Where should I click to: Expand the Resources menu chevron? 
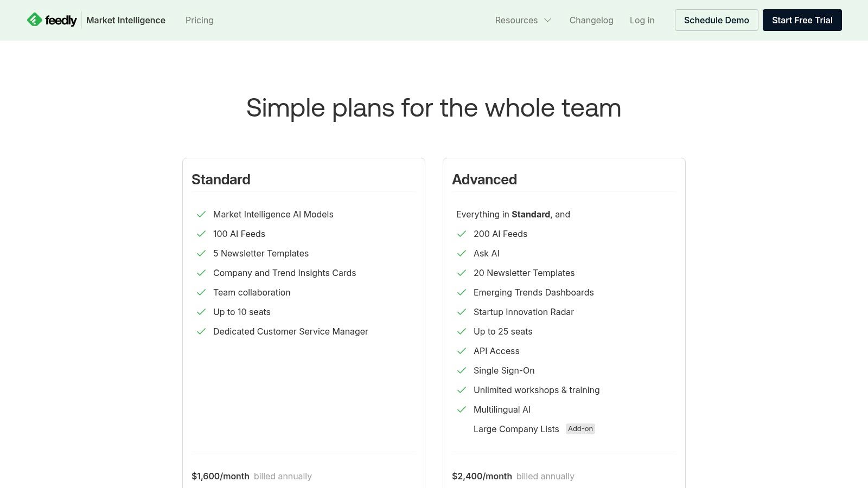pos(547,20)
